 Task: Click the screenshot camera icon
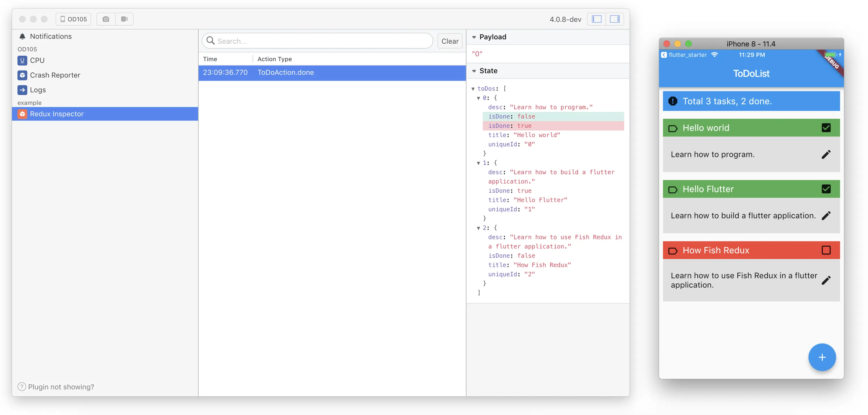106,19
